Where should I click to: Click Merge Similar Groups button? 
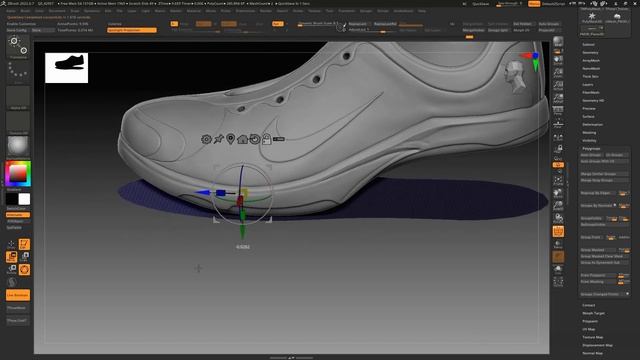click(604, 174)
